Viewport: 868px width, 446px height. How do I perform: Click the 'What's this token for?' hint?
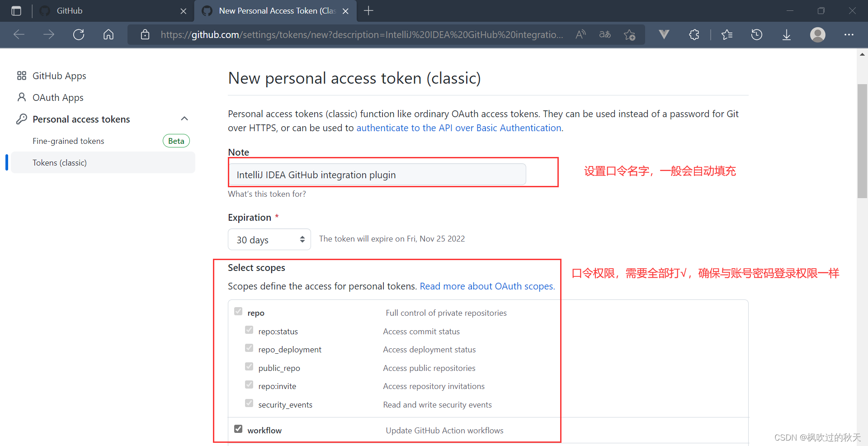tap(267, 194)
